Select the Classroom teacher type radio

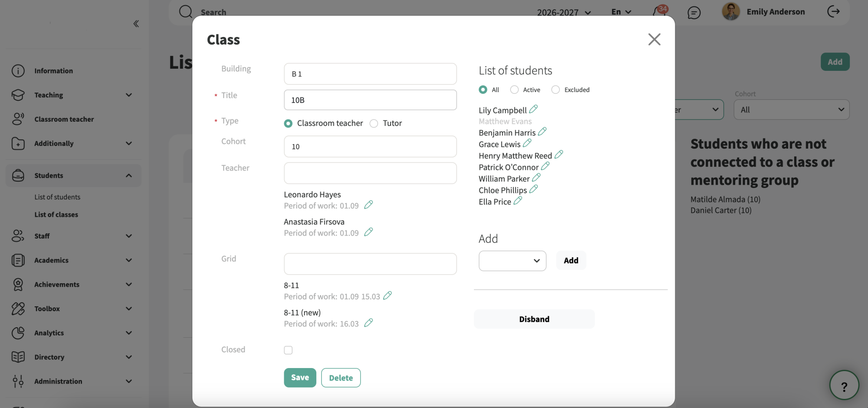(x=288, y=123)
